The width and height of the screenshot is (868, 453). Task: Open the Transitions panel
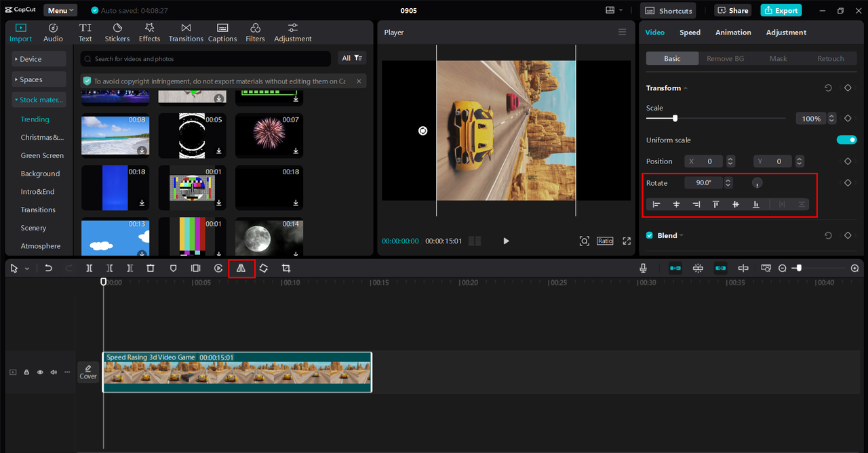point(186,32)
